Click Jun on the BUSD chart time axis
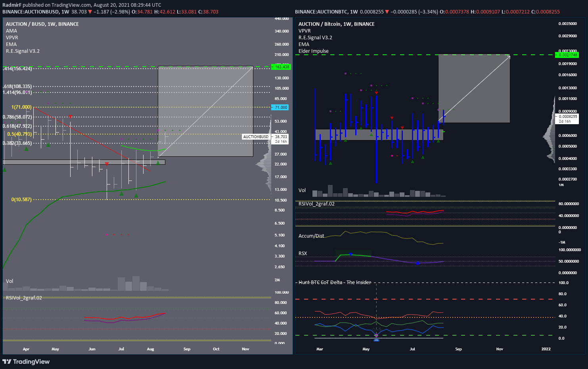 (x=92, y=349)
